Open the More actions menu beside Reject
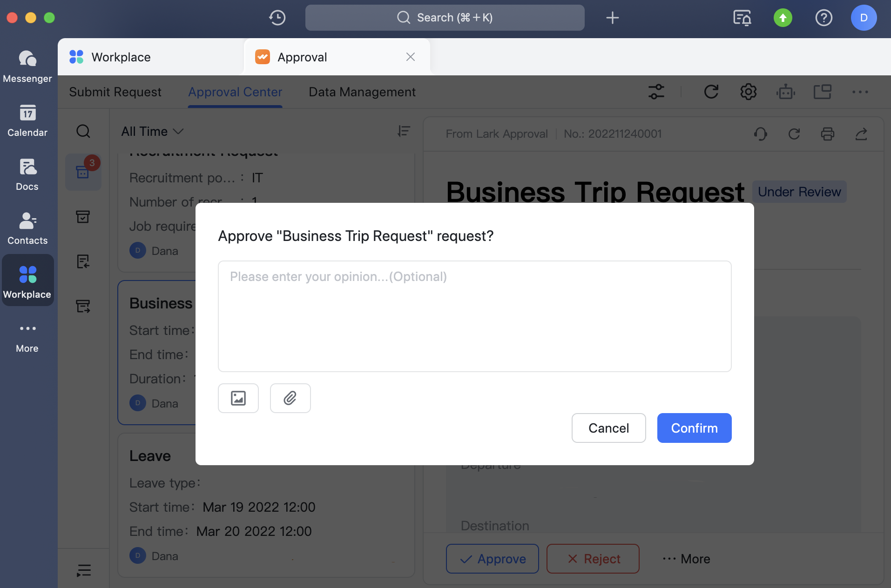 [687, 559]
